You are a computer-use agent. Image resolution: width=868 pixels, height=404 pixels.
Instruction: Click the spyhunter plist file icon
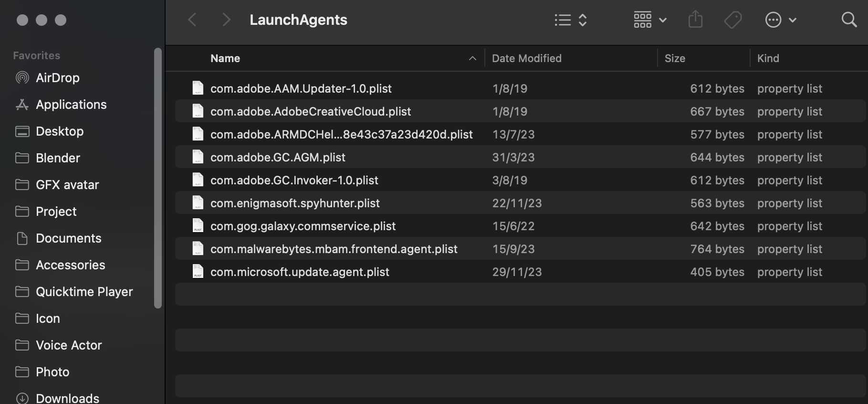click(x=198, y=203)
